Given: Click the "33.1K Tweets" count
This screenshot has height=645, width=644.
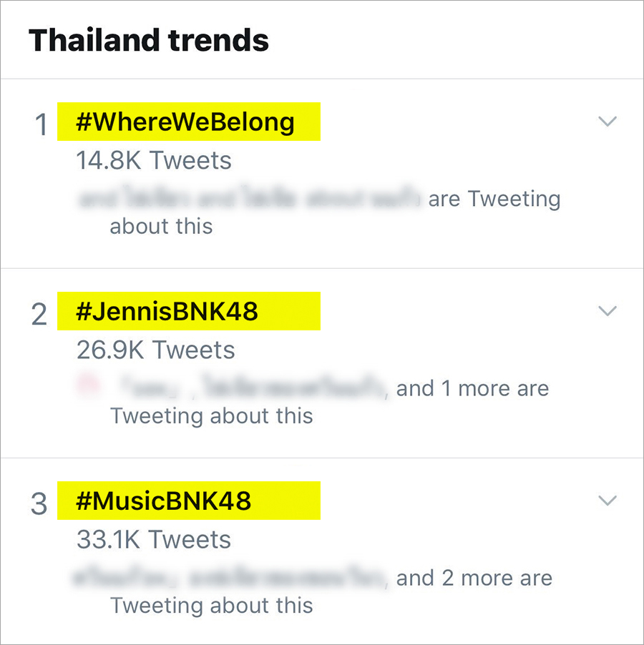Looking at the screenshot, I should 154,539.
